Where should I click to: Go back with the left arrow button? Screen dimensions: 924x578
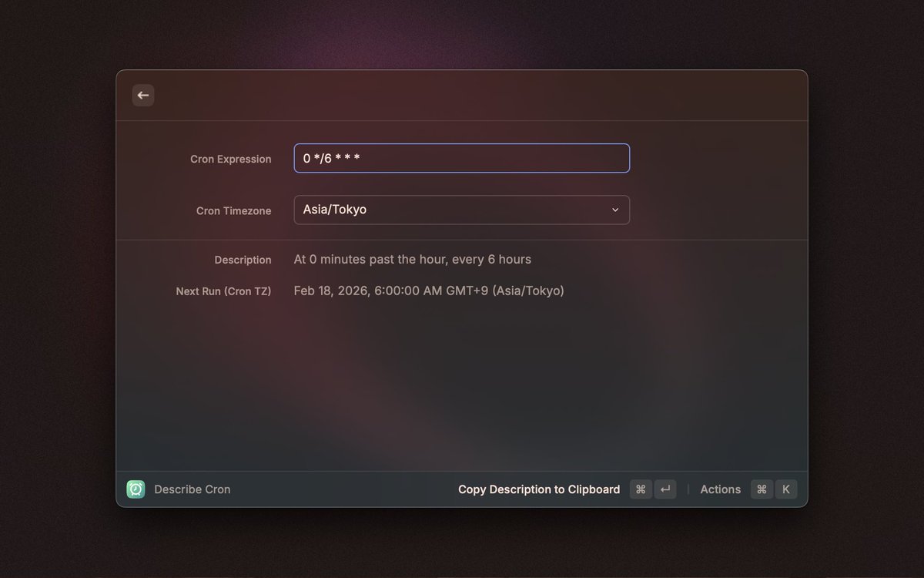click(x=143, y=95)
